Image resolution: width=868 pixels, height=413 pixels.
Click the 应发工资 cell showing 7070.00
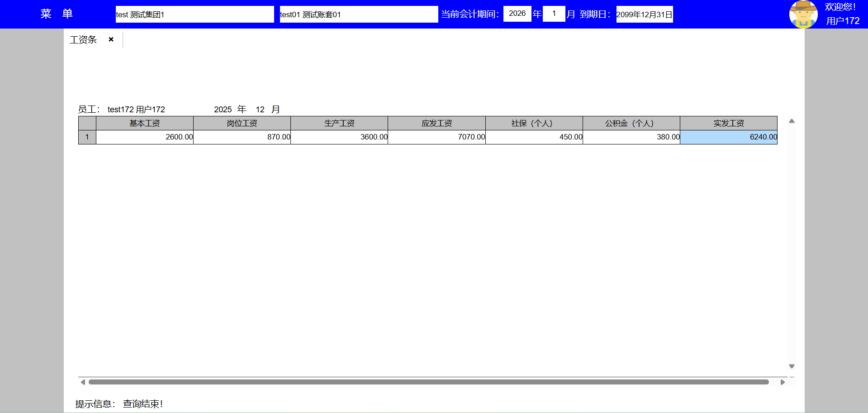tap(436, 137)
